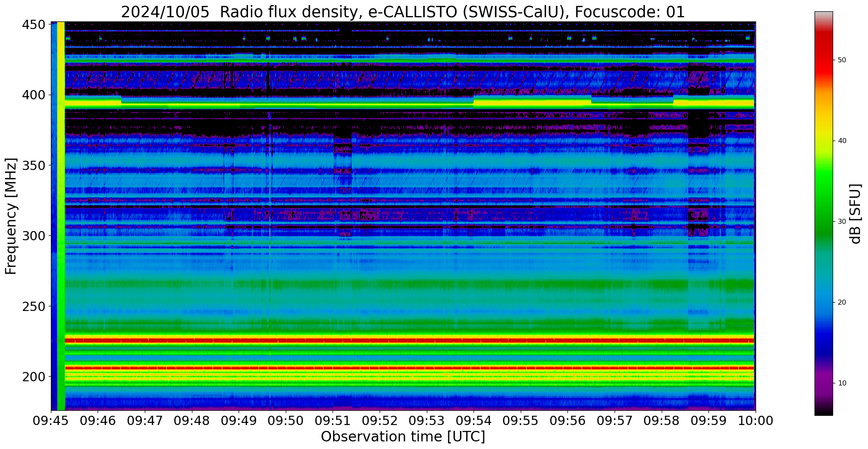868x449 pixels.
Task: Select the 09:55 time tick label
Action: point(521,421)
